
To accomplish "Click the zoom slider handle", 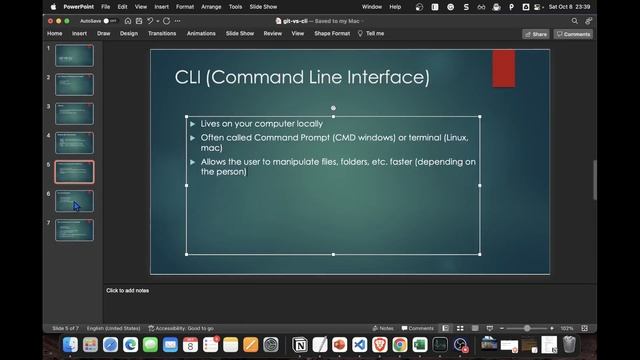I will click(x=527, y=328).
